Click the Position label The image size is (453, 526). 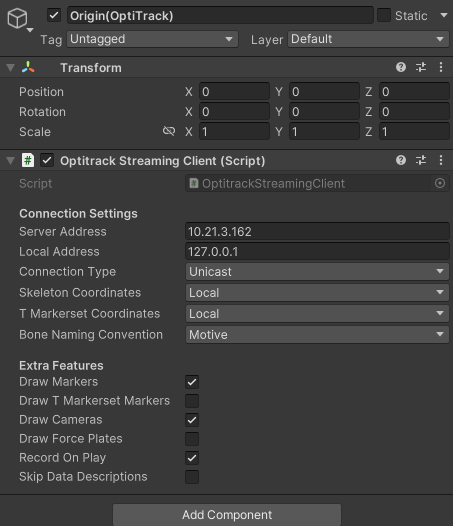point(41,92)
